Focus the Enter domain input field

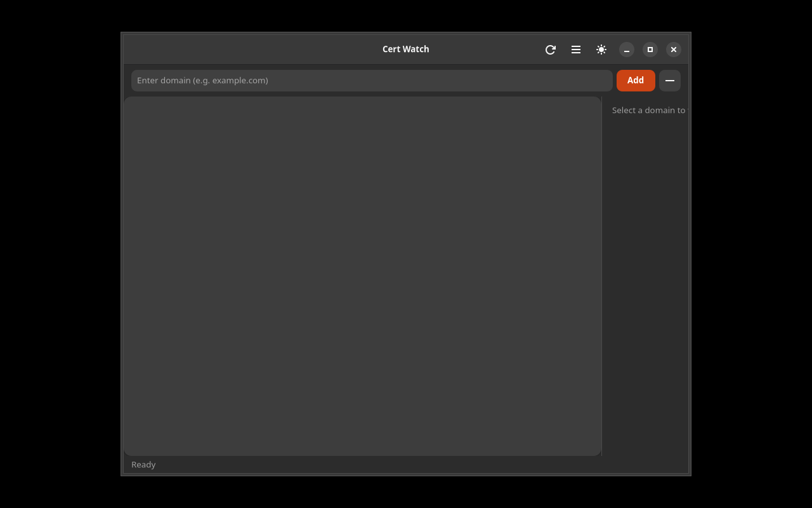click(x=372, y=81)
